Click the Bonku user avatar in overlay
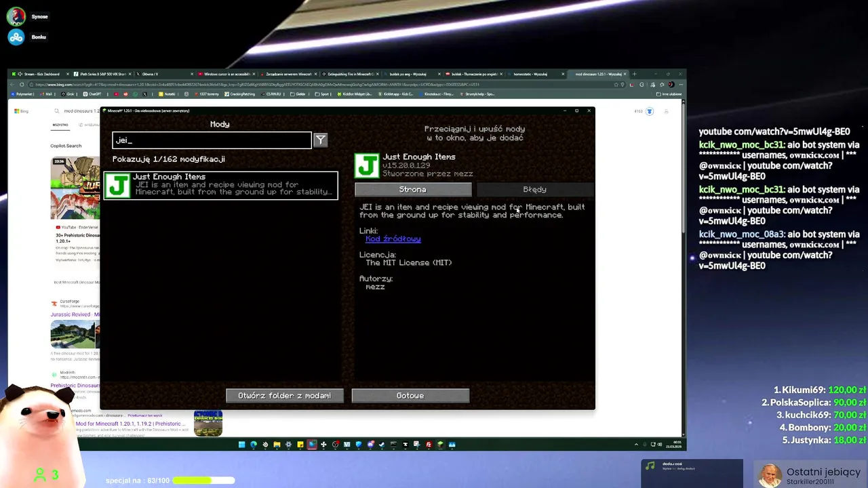 [16, 37]
